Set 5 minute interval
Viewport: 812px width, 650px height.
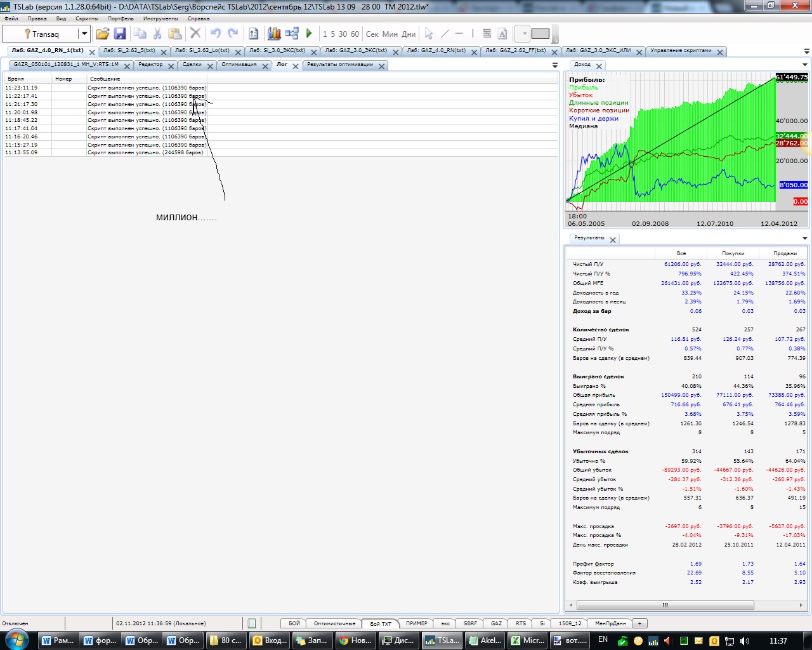332,34
